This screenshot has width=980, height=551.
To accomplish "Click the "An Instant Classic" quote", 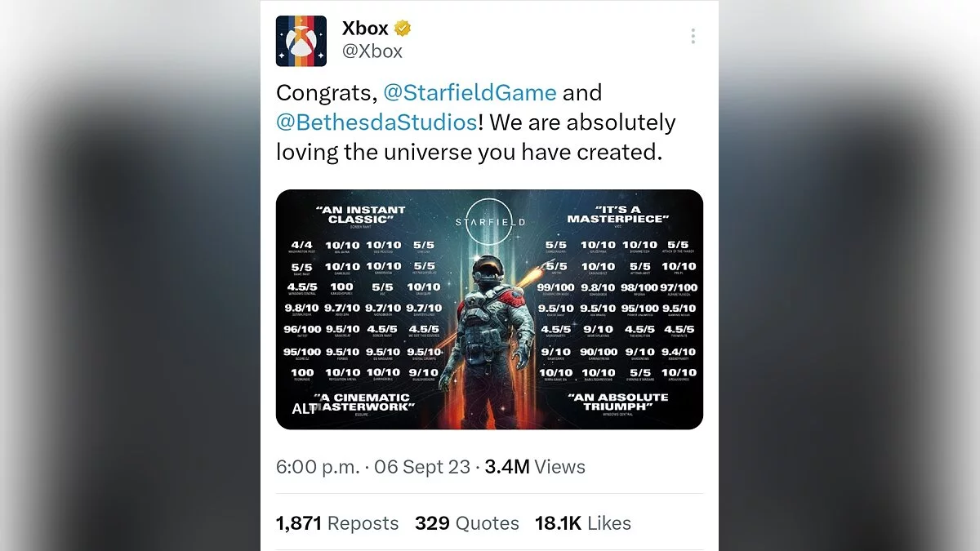I will [x=360, y=215].
